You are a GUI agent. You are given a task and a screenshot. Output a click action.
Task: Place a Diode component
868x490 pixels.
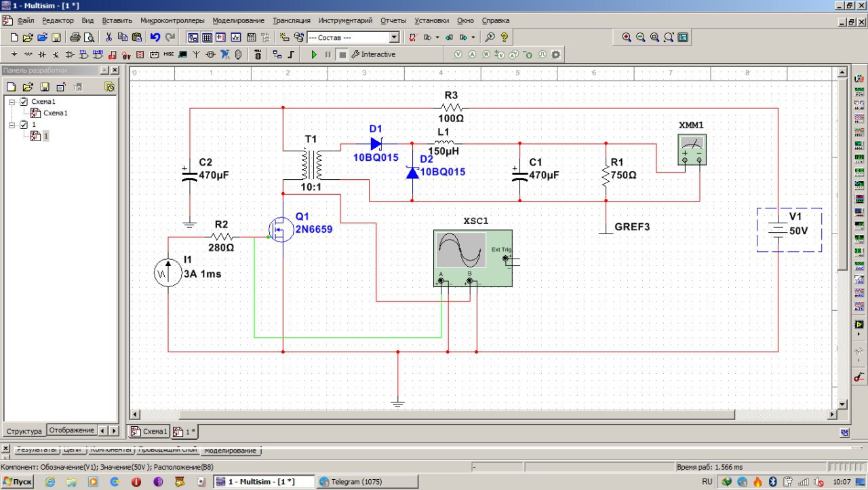coord(42,54)
